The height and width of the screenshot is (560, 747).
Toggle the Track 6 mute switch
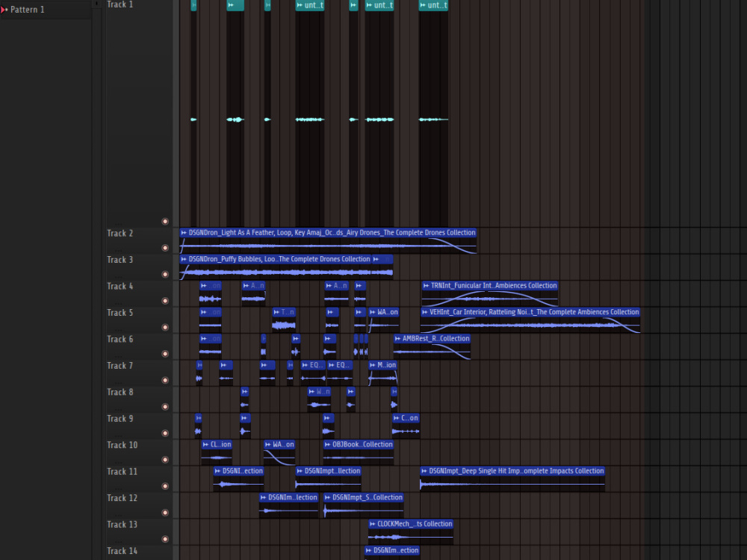click(165, 354)
